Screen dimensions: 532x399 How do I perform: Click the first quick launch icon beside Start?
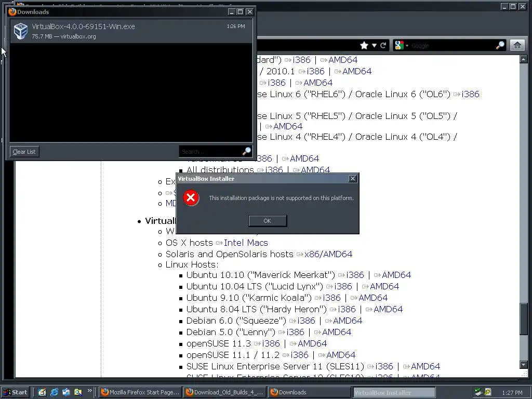pos(42,392)
